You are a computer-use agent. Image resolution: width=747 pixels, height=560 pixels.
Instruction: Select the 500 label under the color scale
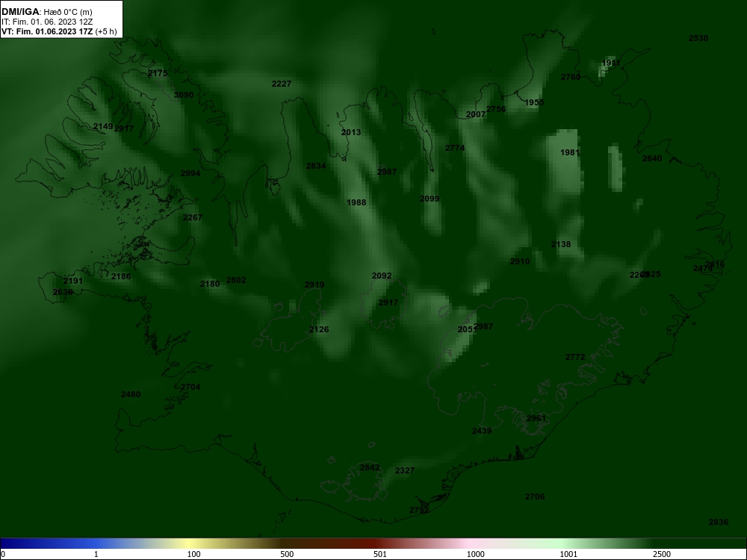[x=287, y=554]
